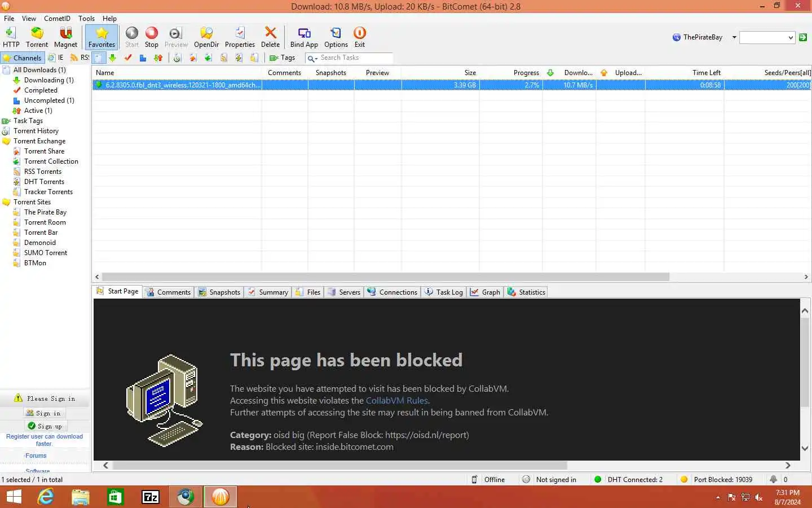The width and height of the screenshot is (812, 508).
Task: Switch to the Task Log tab
Action: pos(444,292)
